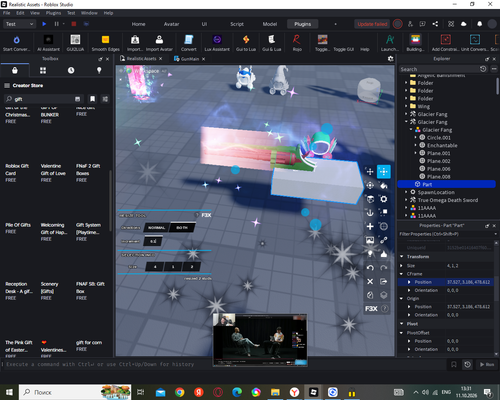Click the Explorer Search field
500x400 pixels.
439,69
